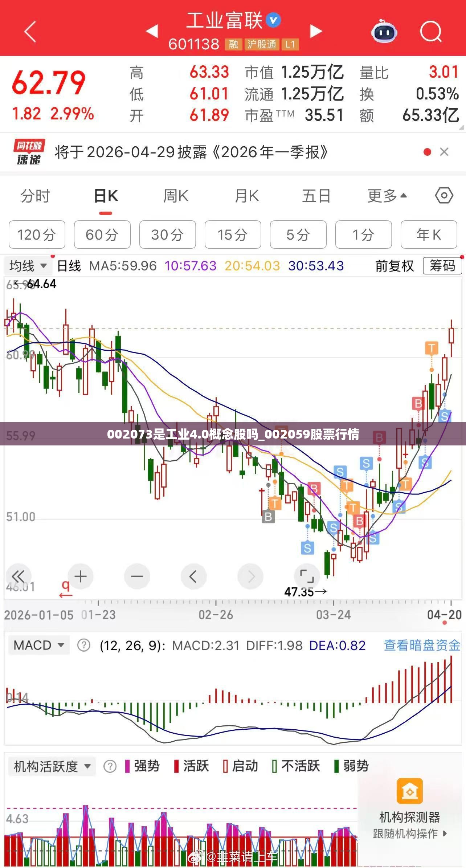The width and height of the screenshot is (466, 868).
Task: Follow 跟随机构操作 link
Action: tap(410, 834)
